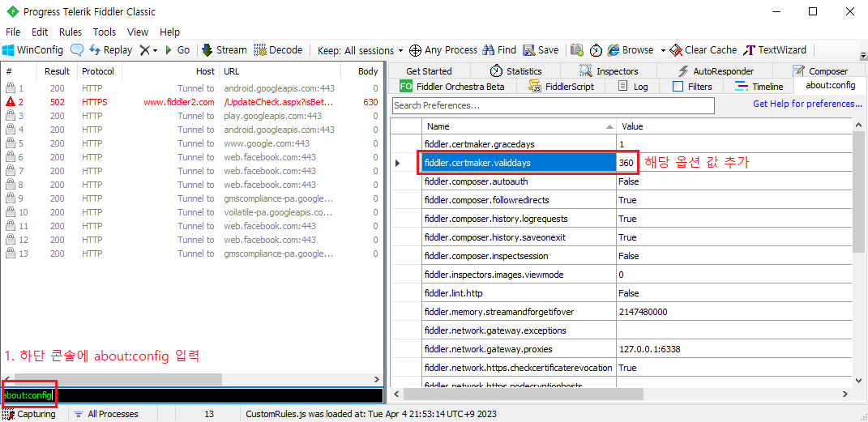Select the about:config tab
Screen dimensions: 868x422
tap(831, 86)
